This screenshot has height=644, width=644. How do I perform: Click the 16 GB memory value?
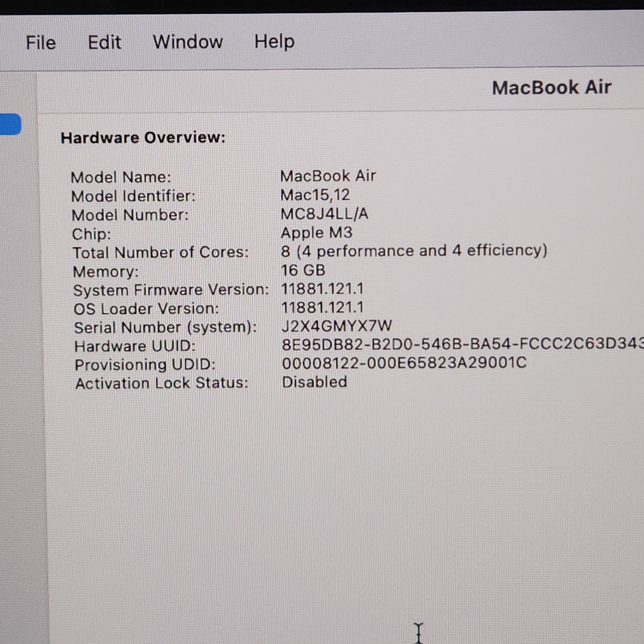click(x=303, y=270)
